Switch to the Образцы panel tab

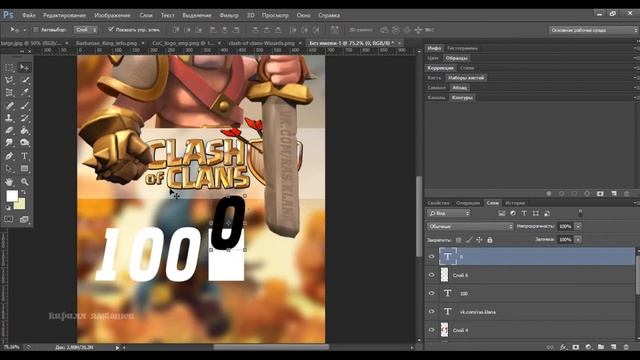pos(457,58)
